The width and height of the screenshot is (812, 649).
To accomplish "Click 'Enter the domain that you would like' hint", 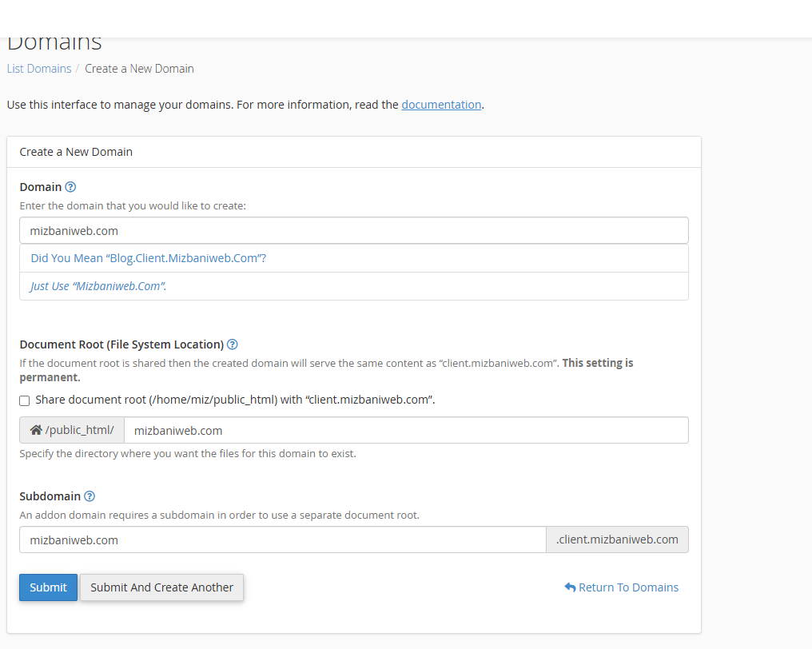I will click(133, 205).
